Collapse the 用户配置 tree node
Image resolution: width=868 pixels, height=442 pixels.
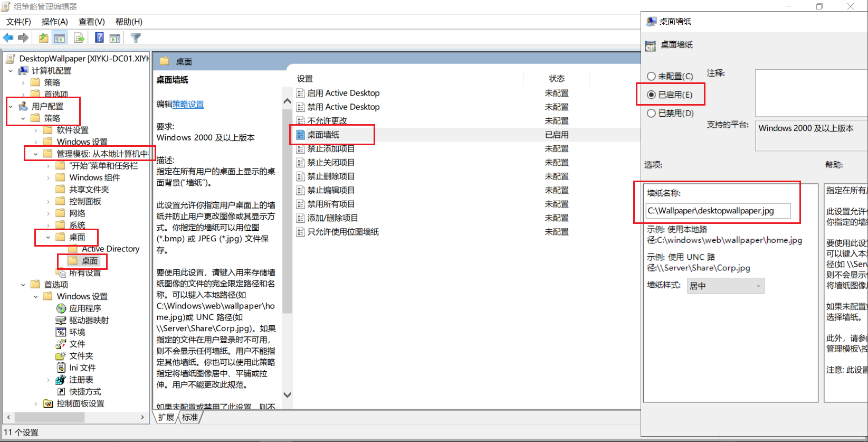tap(11, 106)
